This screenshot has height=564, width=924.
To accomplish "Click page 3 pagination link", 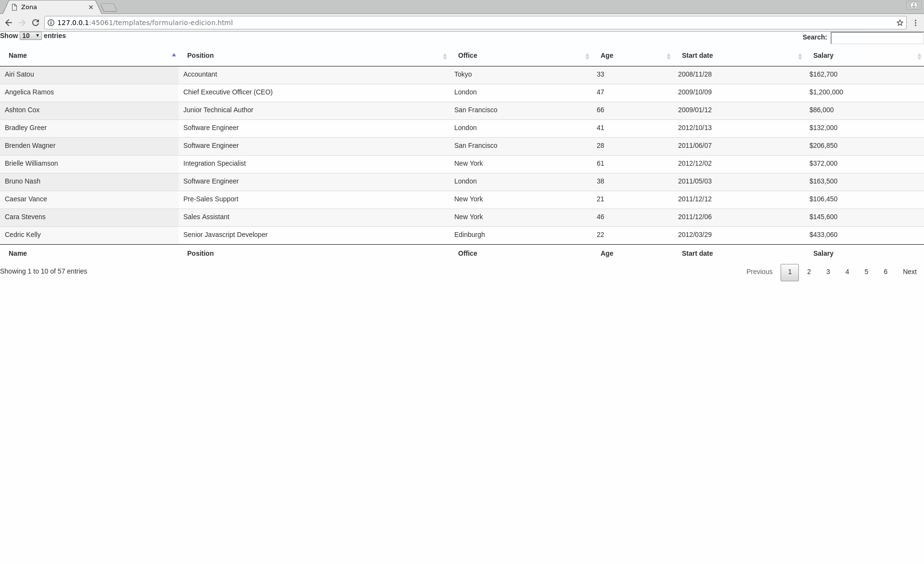I will (828, 272).
